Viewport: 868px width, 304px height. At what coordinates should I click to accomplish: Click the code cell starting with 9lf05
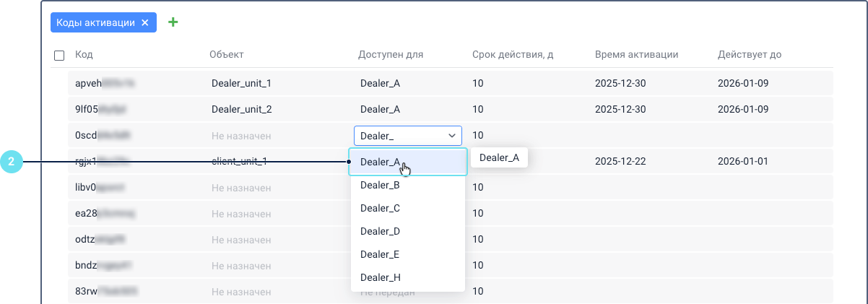click(x=101, y=109)
